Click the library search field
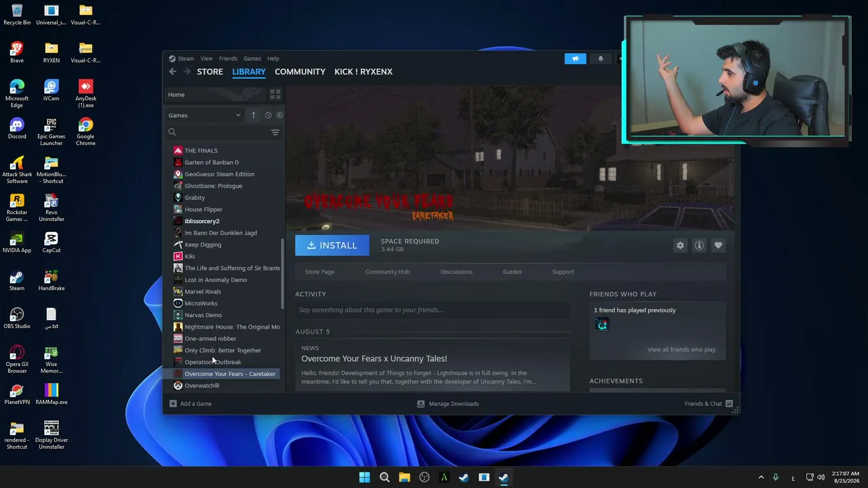The image size is (868, 488). pos(218,132)
